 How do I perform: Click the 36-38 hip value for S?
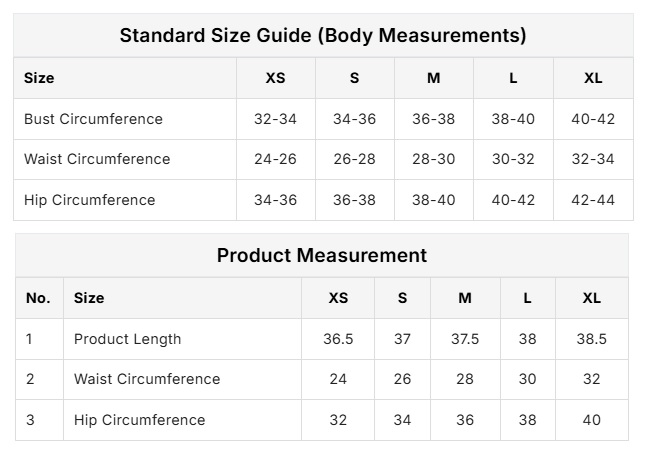coord(354,200)
